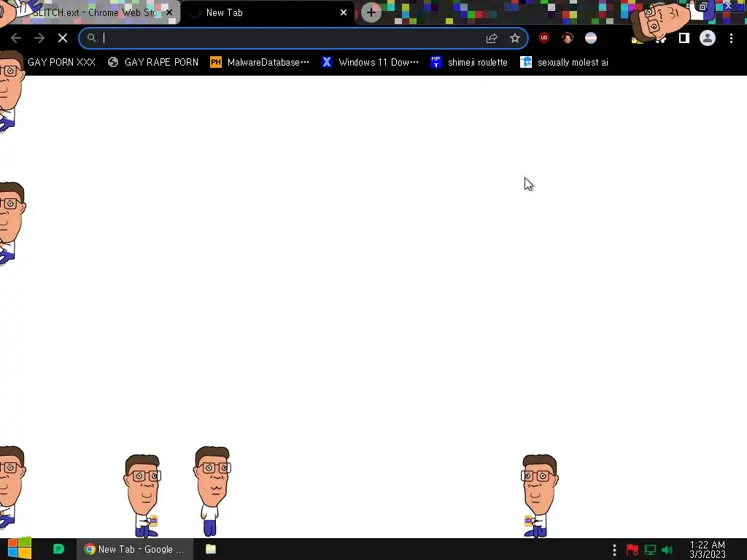This screenshot has width=747, height=560.
Task: Click the red flag tray icon
Action: click(x=632, y=550)
